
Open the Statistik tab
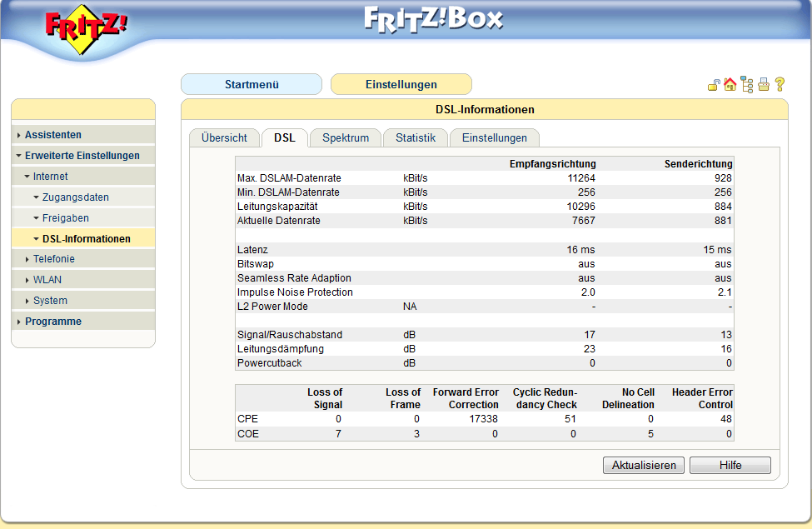tap(416, 137)
